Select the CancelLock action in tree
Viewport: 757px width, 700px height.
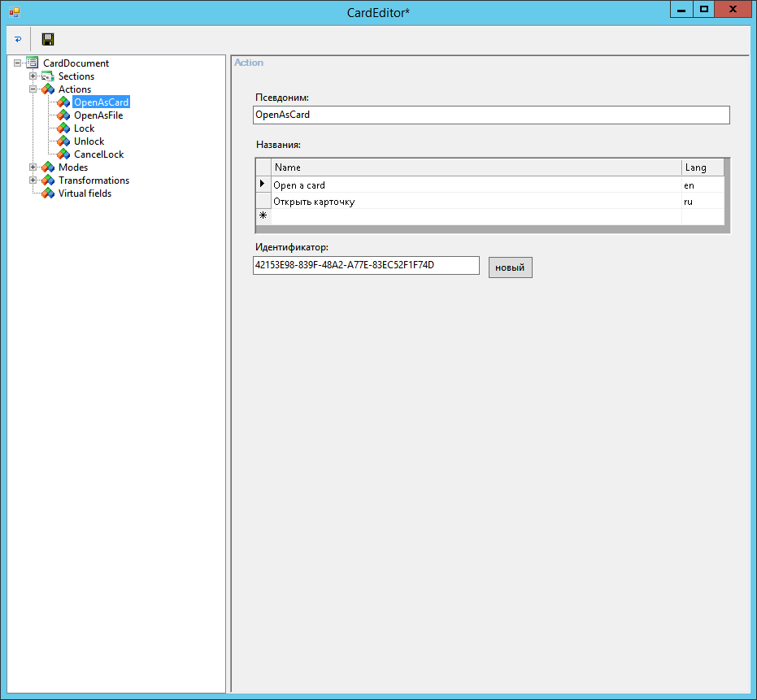tap(98, 154)
